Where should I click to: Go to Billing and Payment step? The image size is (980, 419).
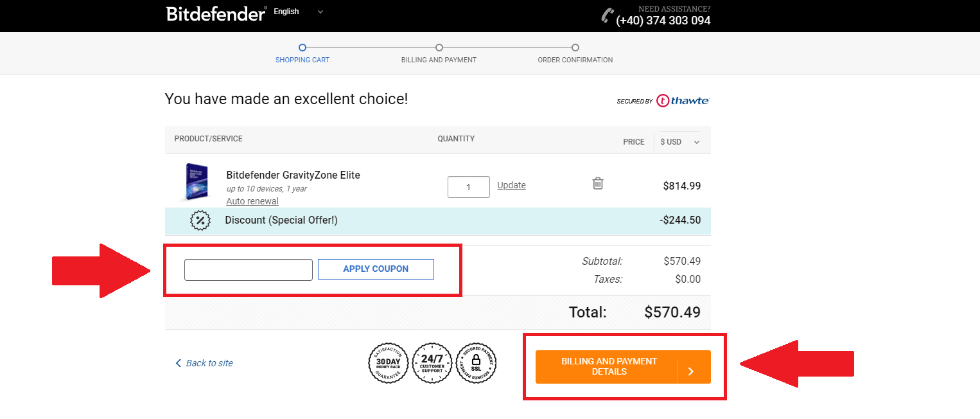439,53
